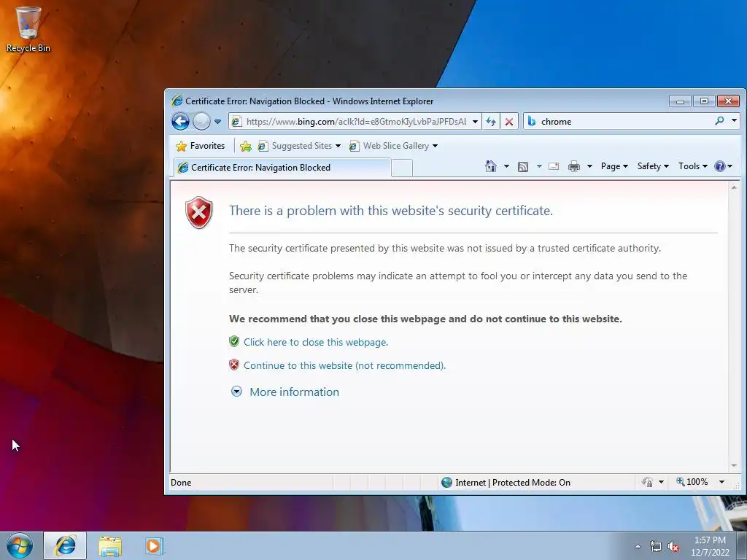Close the Internet Explorer window
Viewport: 747px width, 560px height.
(x=728, y=101)
